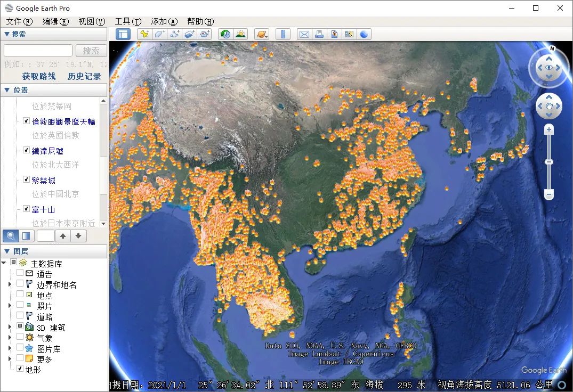This screenshot has height=392, width=573.
Task: Expand the 气象 layer node
Action: point(10,337)
